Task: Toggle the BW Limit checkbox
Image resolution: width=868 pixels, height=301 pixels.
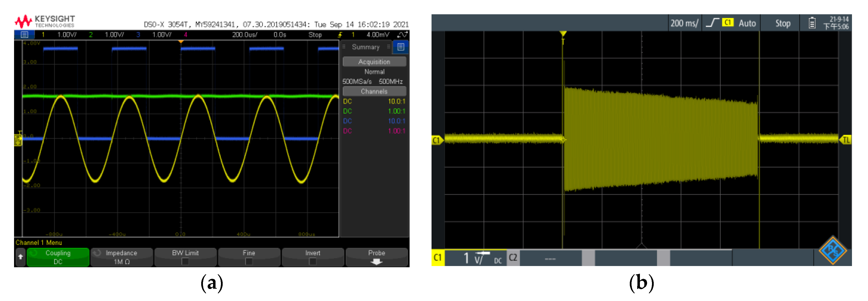Action: pos(185,261)
